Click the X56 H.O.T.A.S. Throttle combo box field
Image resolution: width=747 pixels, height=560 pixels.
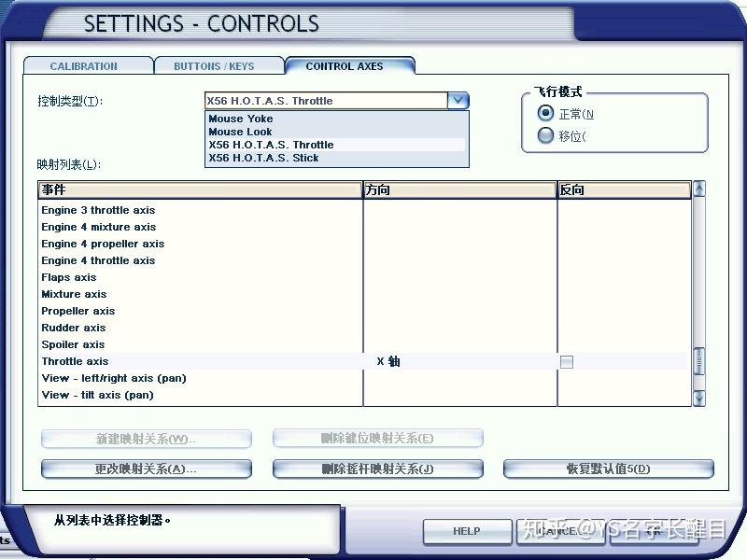326,101
